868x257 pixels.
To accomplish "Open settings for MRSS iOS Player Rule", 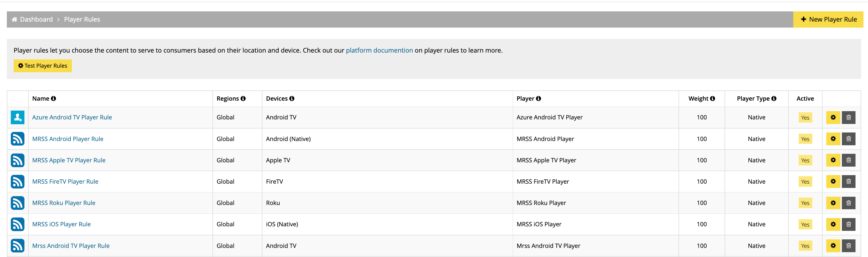I will coord(833,224).
